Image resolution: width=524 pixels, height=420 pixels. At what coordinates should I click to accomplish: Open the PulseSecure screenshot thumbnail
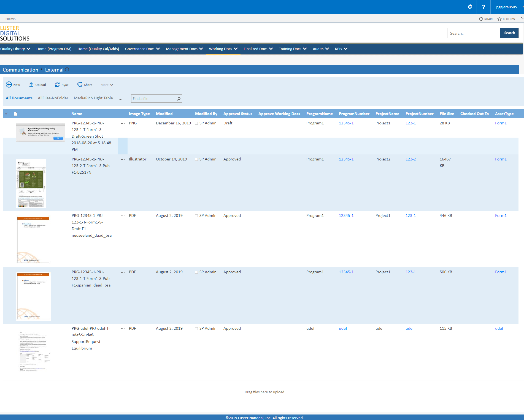click(40, 132)
